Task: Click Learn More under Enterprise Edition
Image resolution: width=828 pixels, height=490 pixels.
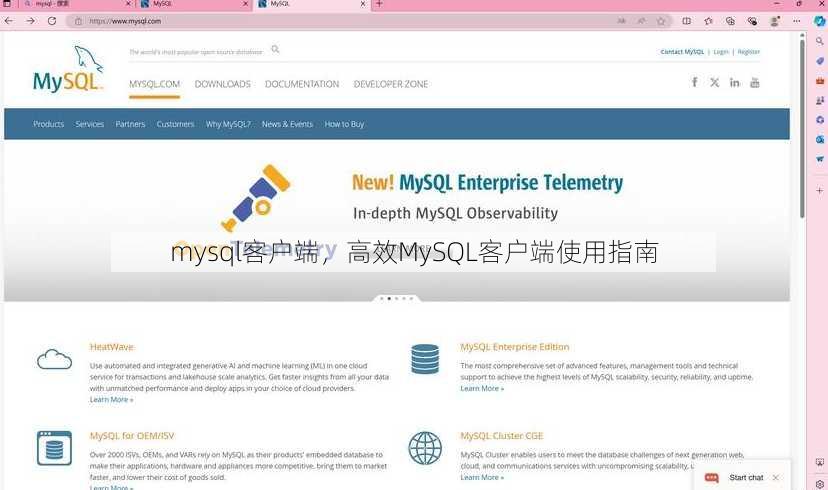Action: pos(482,388)
